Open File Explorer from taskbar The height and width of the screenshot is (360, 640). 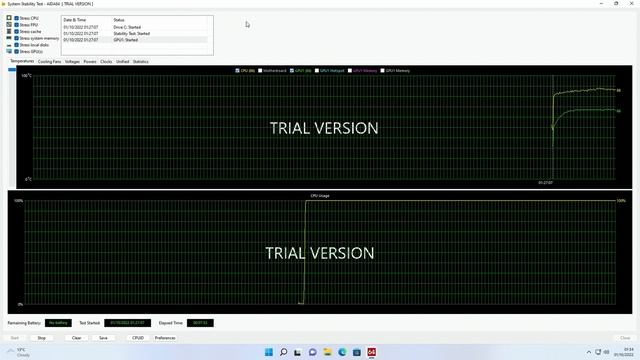coord(327,352)
